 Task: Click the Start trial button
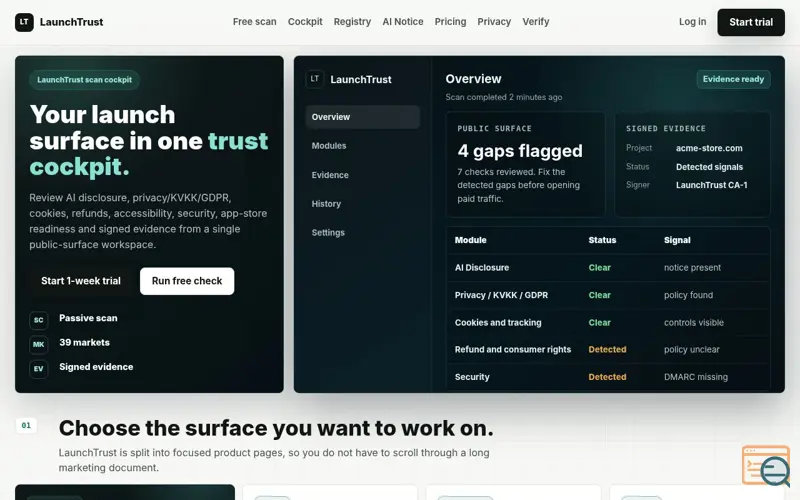[x=751, y=22]
